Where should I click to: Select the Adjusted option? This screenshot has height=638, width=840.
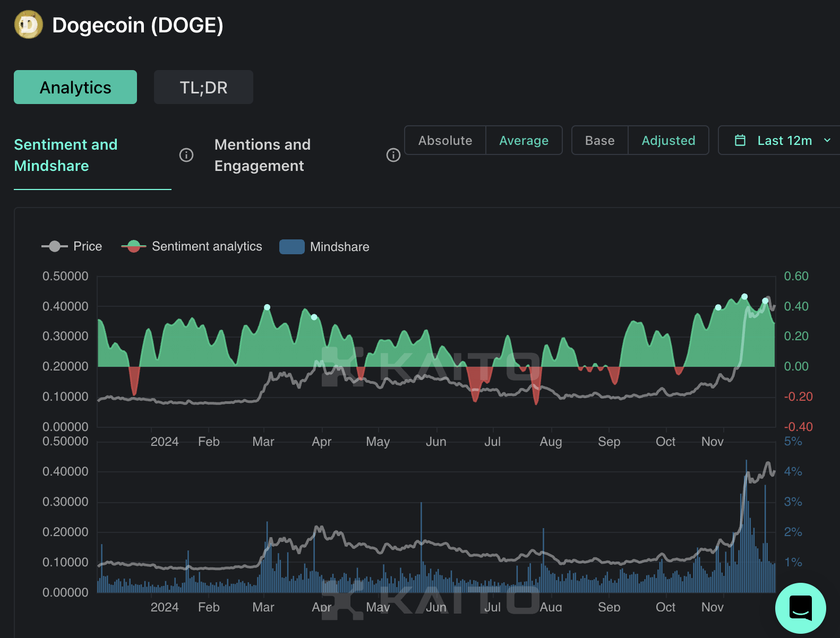tap(668, 140)
